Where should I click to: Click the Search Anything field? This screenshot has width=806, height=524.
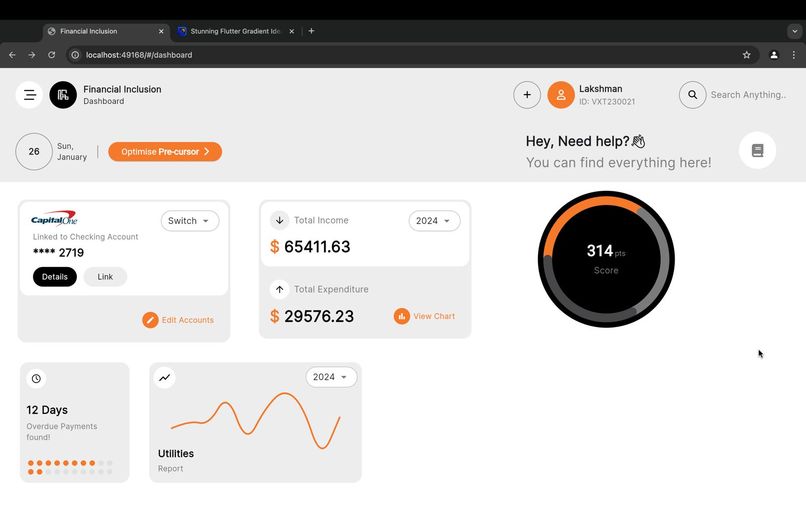pyautogui.click(x=748, y=95)
